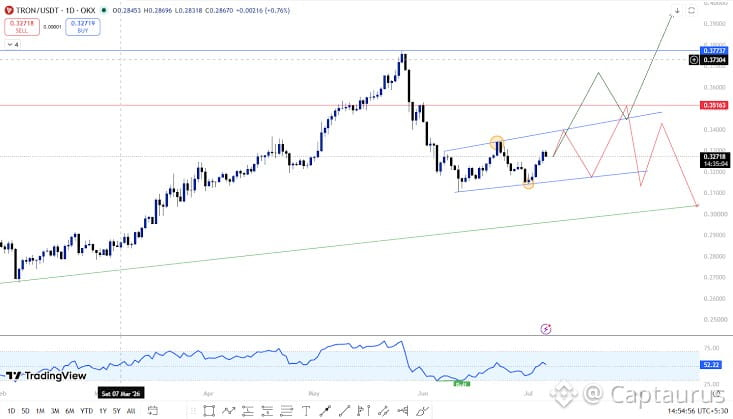Screen dimensions: 733x419
Task: Click the down-arrow icon at the chart's top right
Action: 677,10
